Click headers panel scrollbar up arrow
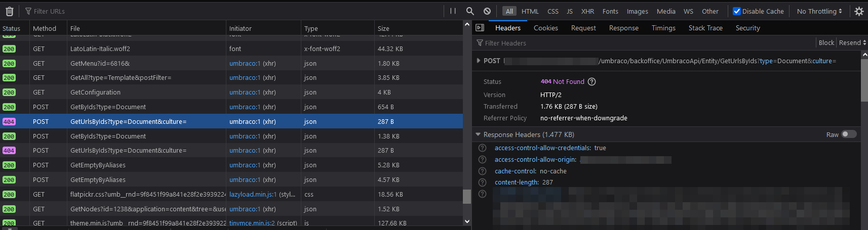 click(864, 55)
